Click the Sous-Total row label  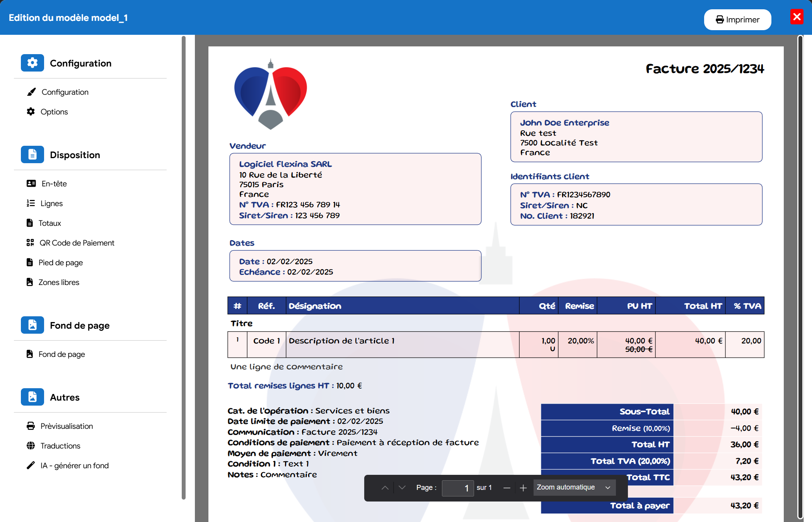pyautogui.click(x=644, y=411)
